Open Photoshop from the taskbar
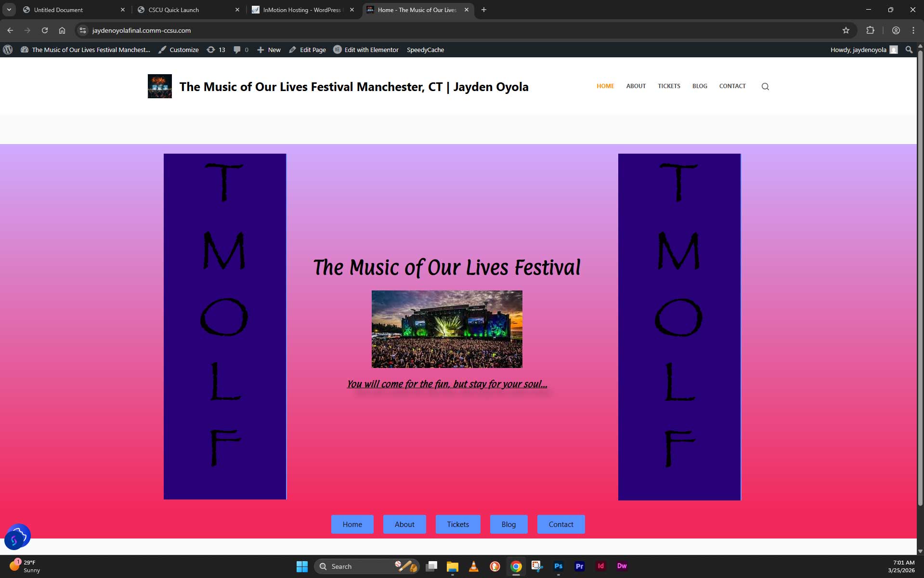Image resolution: width=924 pixels, height=578 pixels. [x=558, y=566]
